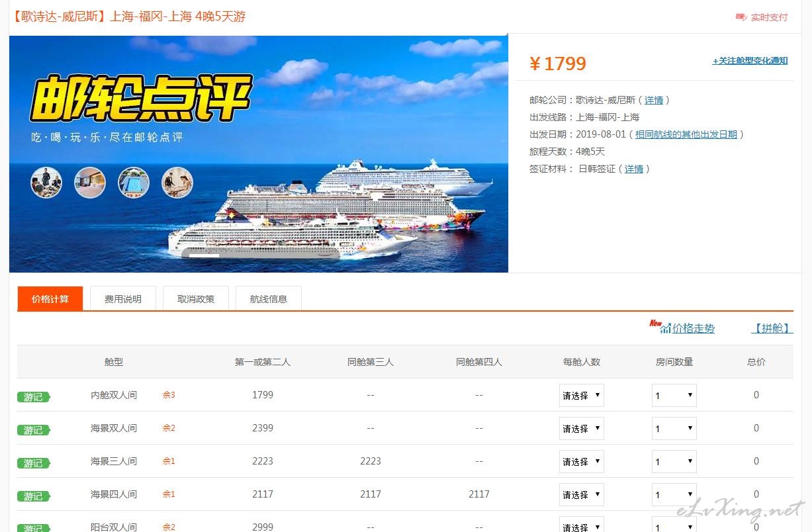Click the swimming pool circle thumbnail
This screenshot has height=532, width=812.
134,183
